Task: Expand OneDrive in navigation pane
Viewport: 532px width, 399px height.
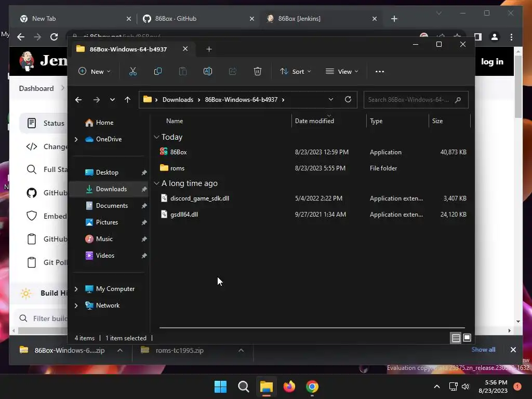Action: click(76, 139)
